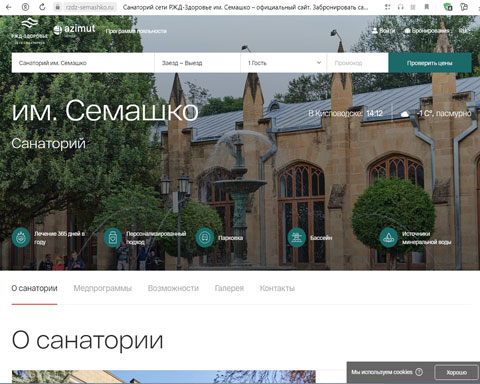Accept cookies with the Хорошо button

(x=456, y=372)
